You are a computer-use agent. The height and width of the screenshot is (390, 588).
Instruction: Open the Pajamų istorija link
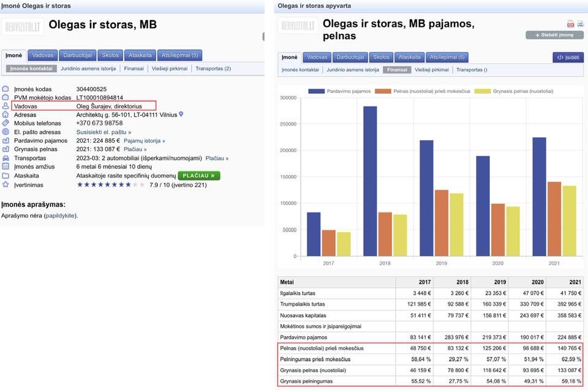pos(145,141)
